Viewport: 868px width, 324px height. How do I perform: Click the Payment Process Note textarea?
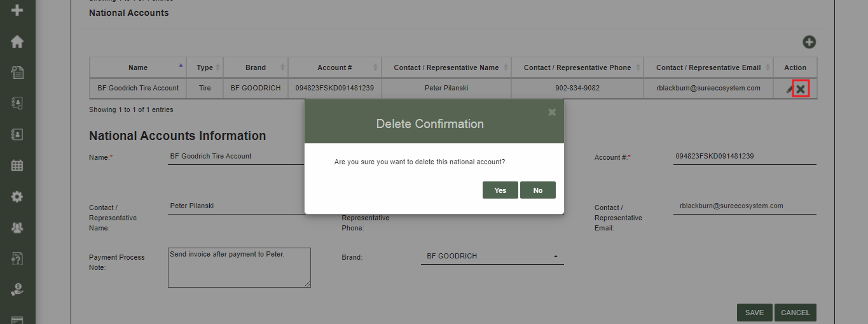pyautogui.click(x=239, y=267)
